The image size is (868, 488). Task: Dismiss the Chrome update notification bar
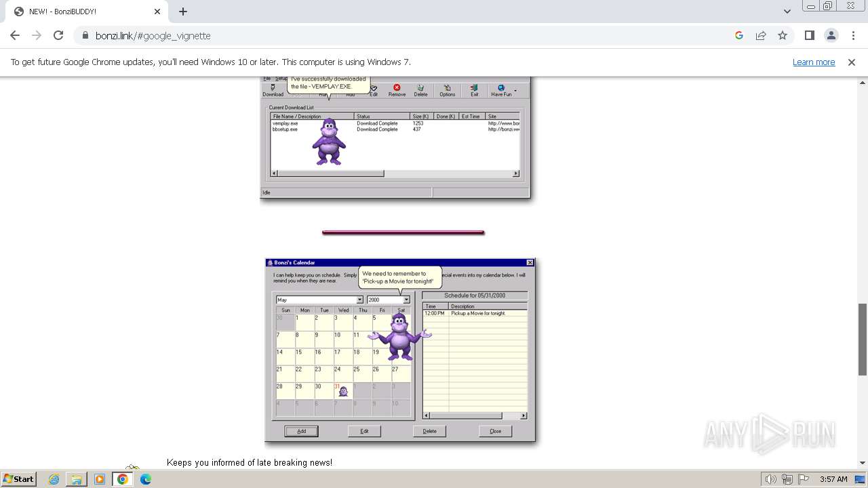click(852, 62)
